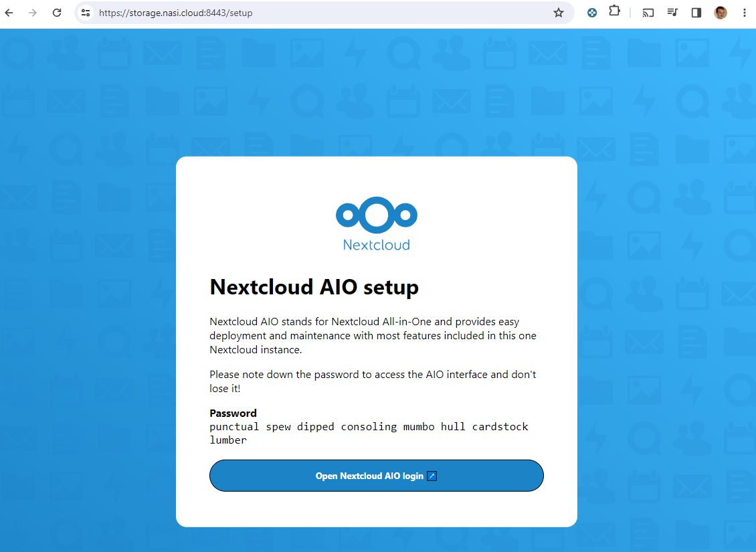Open the blue circular extension icon
This screenshot has width=756, height=552.
[592, 13]
